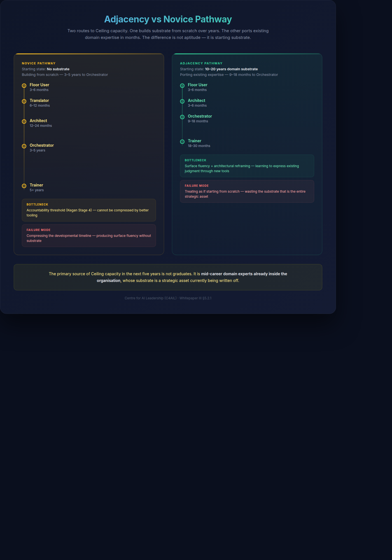This screenshot has width=392, height=560.
Task: Click the 'NOVICE PATHWAY' card heading
Action: coord(39,63)
